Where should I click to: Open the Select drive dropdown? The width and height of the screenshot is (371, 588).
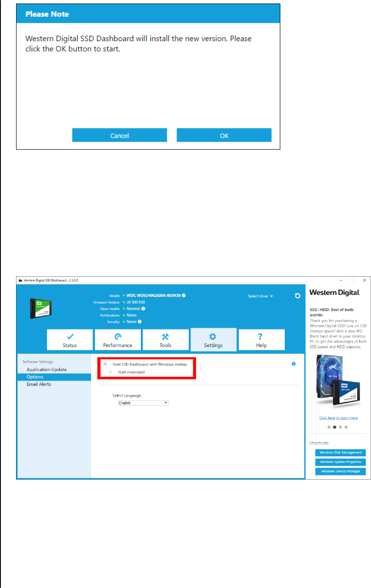tap(260, 296)
